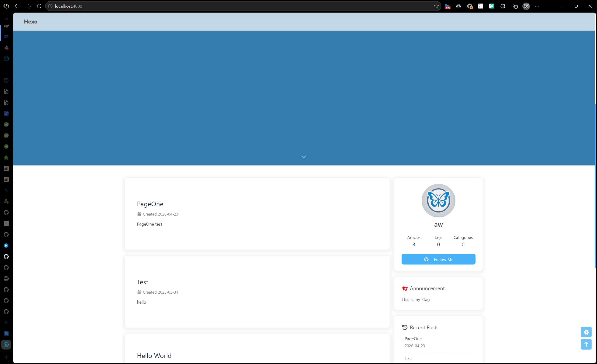
Task: Add new tab with plus icon
Action: click(6, 357)
